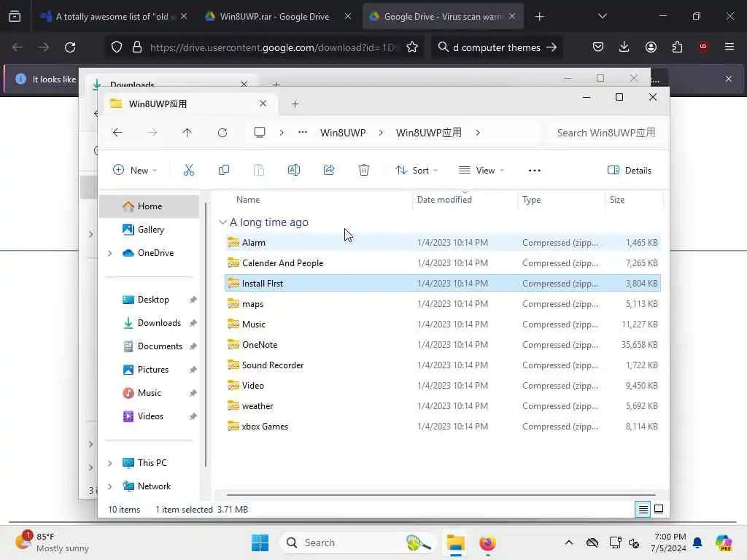Open a new Firefox tab

(539, 17)
